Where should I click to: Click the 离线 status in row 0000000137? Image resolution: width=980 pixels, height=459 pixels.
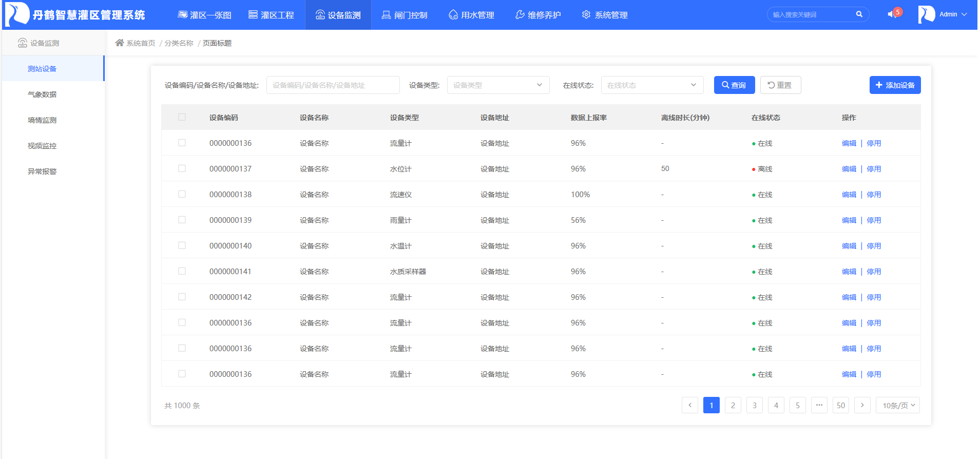[x=762, y=169]
